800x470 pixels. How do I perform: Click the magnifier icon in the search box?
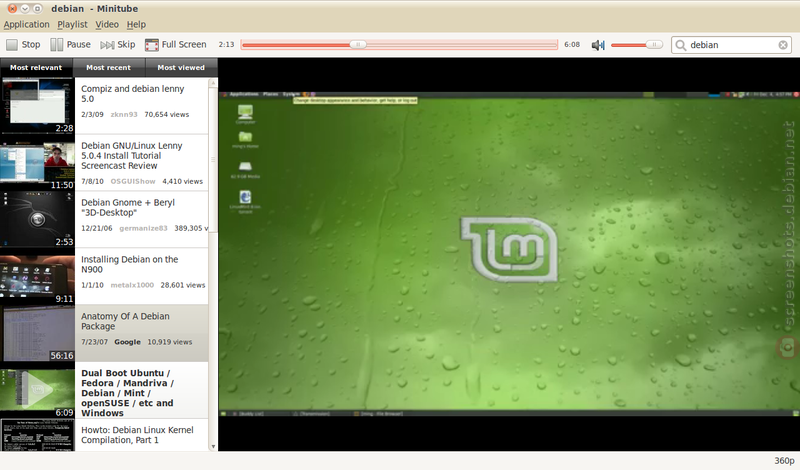tap(681, 45)
